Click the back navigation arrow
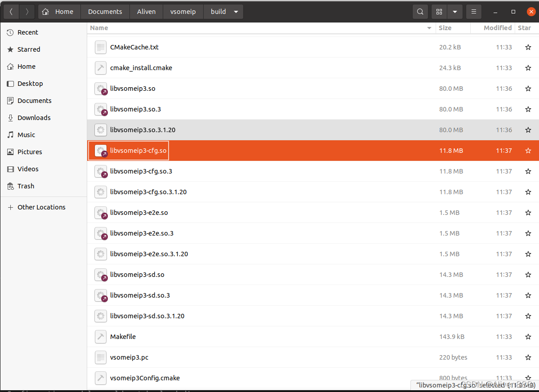539x392 pixels. pos(11,11)
